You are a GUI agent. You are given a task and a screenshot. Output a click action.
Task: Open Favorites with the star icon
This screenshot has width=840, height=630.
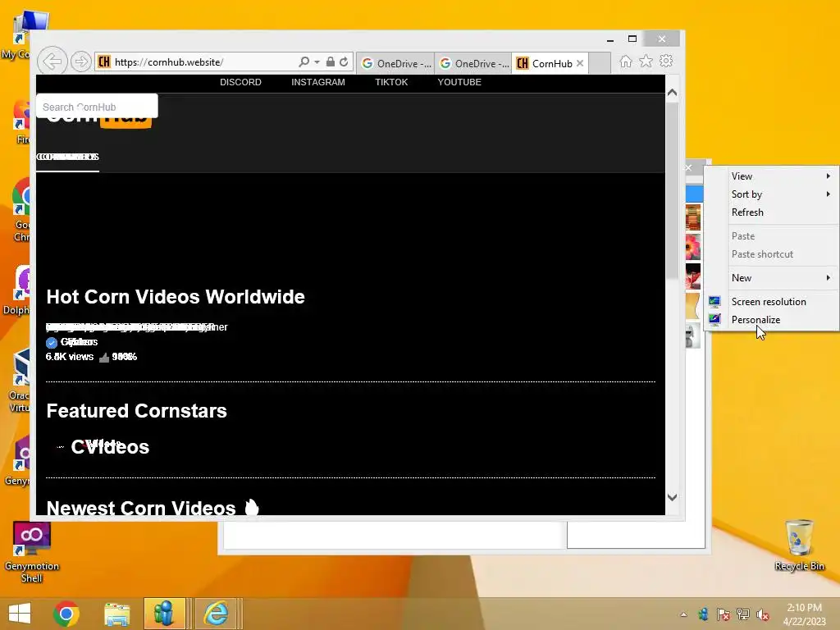[x=646, y=61]
